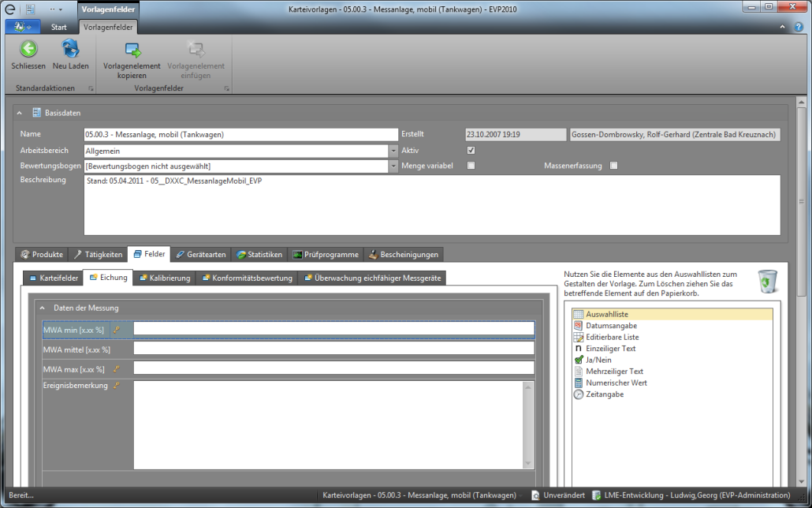Switch to the Kalibrierung tab
Image resolution: width=812 pixels, height=508 pixels.
164,278
